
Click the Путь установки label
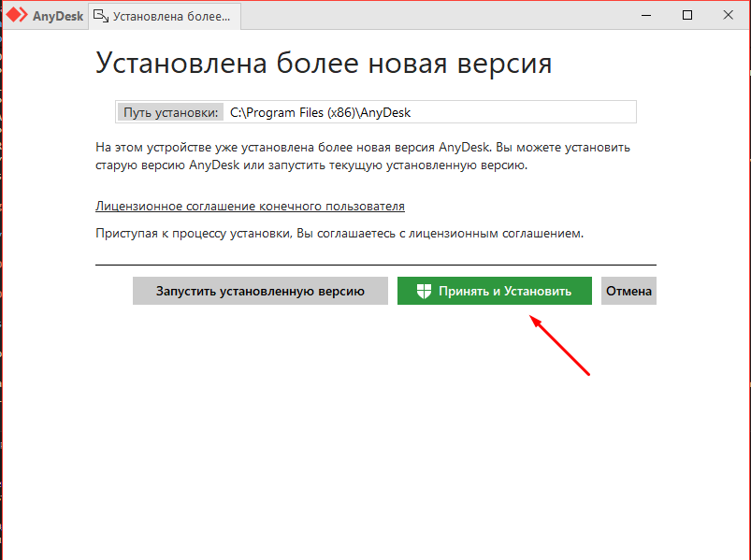170,112
